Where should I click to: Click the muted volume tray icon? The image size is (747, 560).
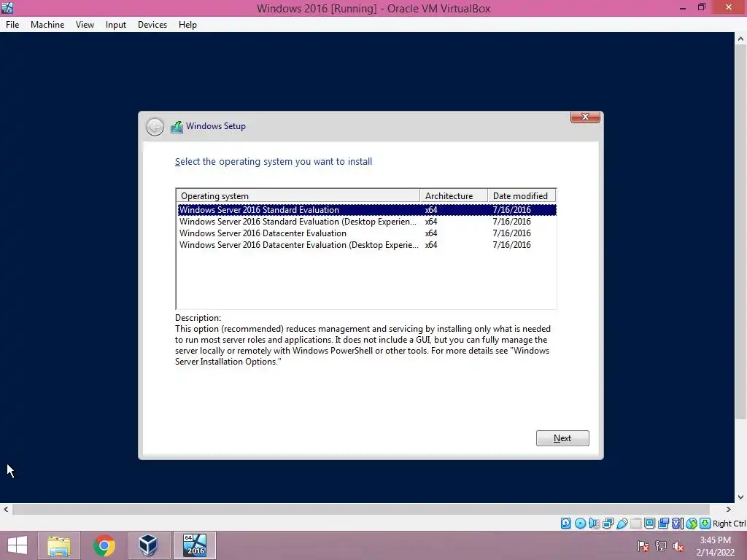pyautogui.click(x=678, y=546)
